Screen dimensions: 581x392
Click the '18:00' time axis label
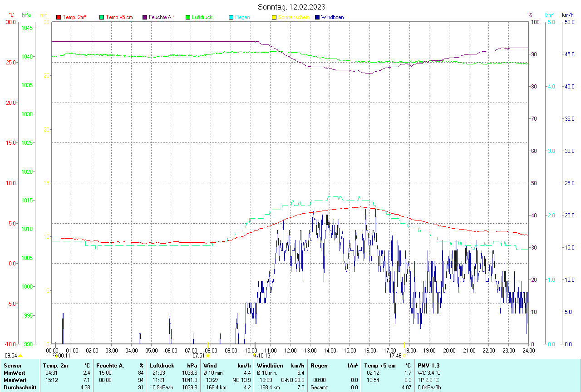[409, 351]
